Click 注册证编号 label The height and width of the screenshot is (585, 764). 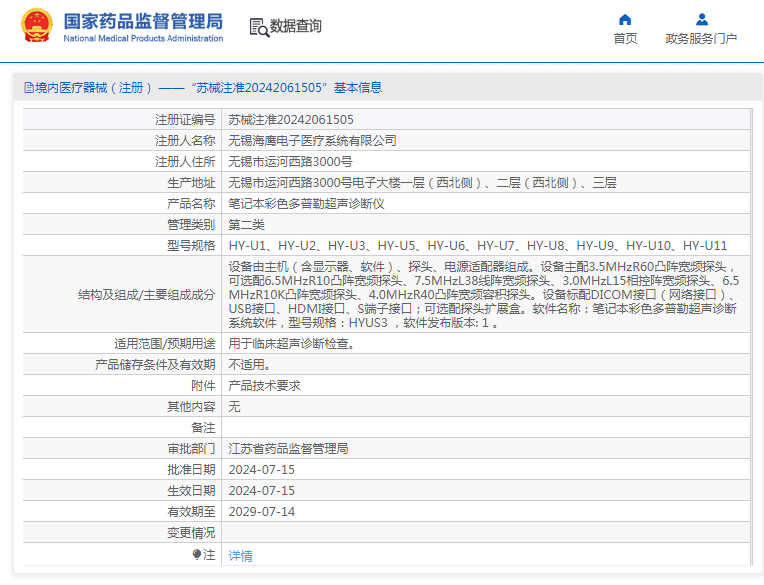tap(185, 120)
